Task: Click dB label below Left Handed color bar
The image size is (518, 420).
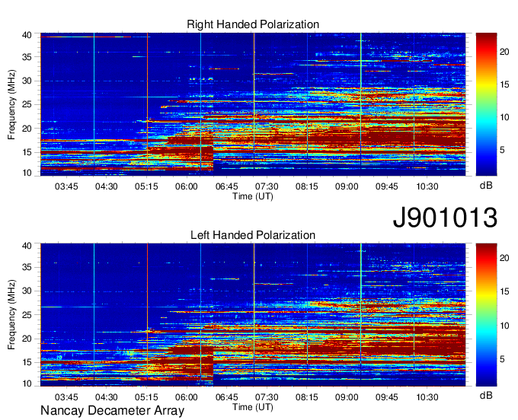Action: pos(486,395)
